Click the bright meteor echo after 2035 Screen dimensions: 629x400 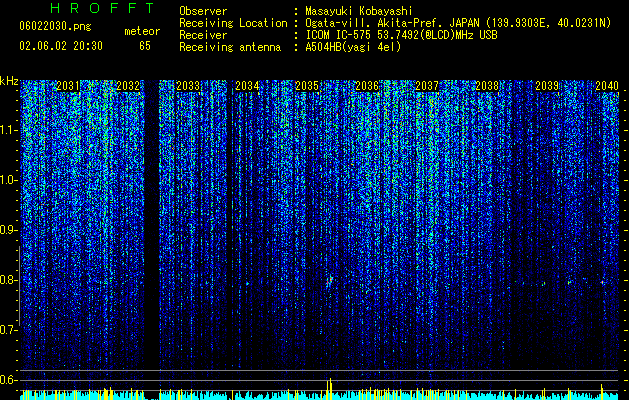tap(329, 281)
